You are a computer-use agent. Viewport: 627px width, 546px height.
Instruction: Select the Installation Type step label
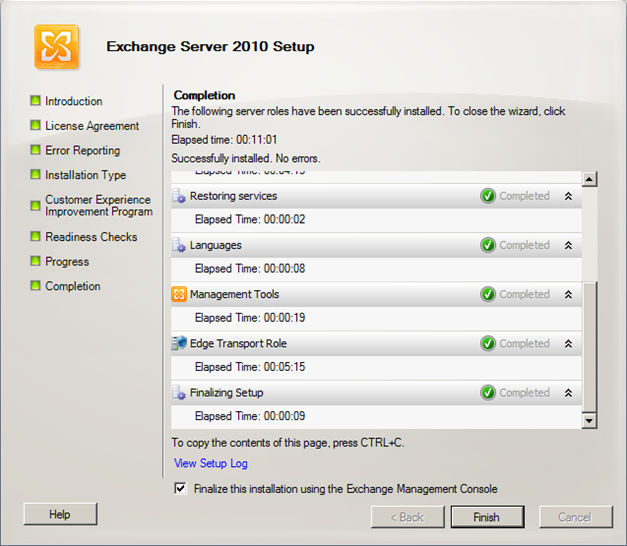86,175
